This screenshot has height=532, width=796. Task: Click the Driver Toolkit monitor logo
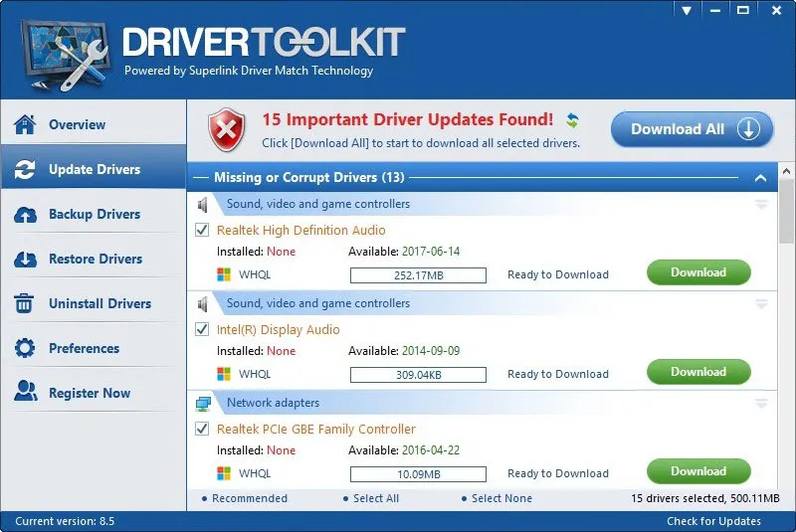[65, 56]
